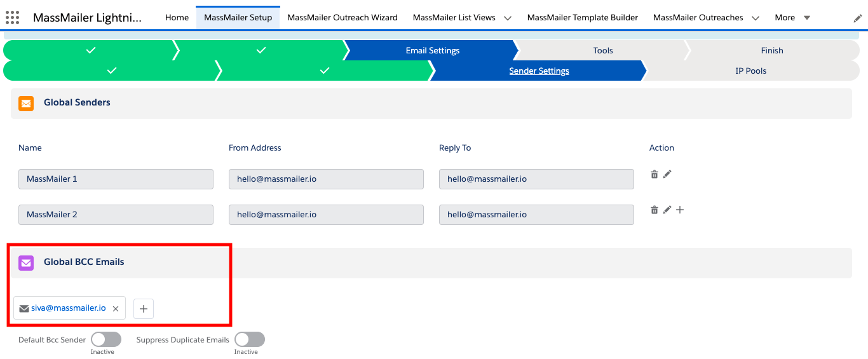Open MassMailer Outreaches tab
The width and height of the screenshot is (868, 359).
(x=698, y=18)
